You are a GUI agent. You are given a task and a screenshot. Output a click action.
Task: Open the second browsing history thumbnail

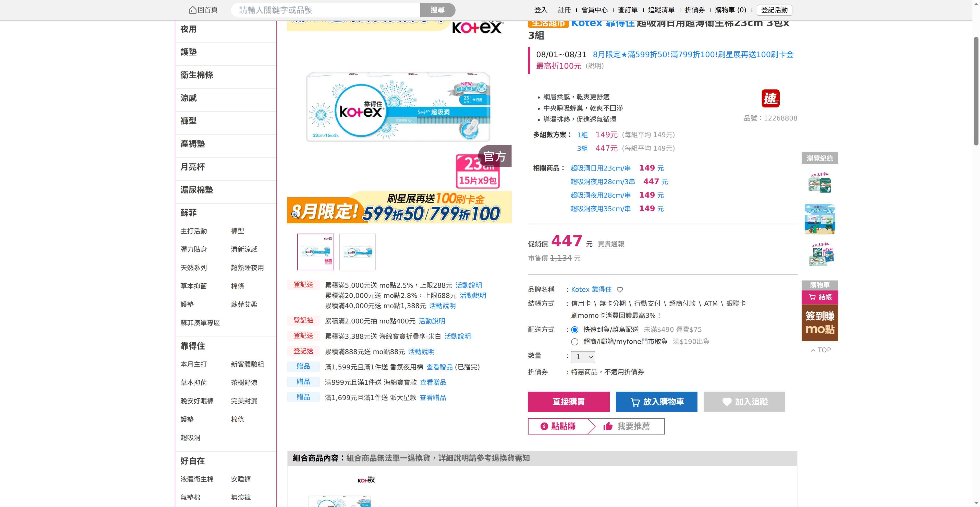pos(820,219)
